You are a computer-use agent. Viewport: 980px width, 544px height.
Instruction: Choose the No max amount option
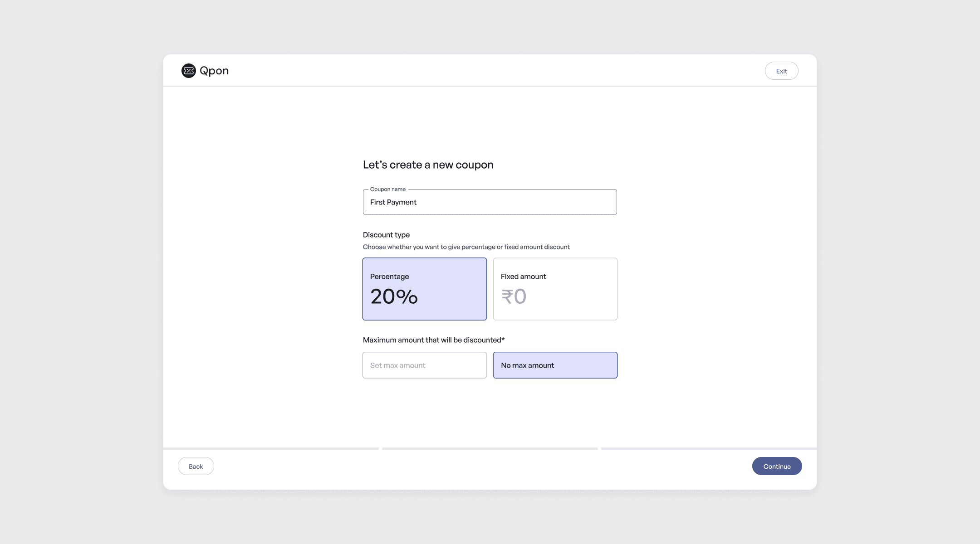(555, 365)
